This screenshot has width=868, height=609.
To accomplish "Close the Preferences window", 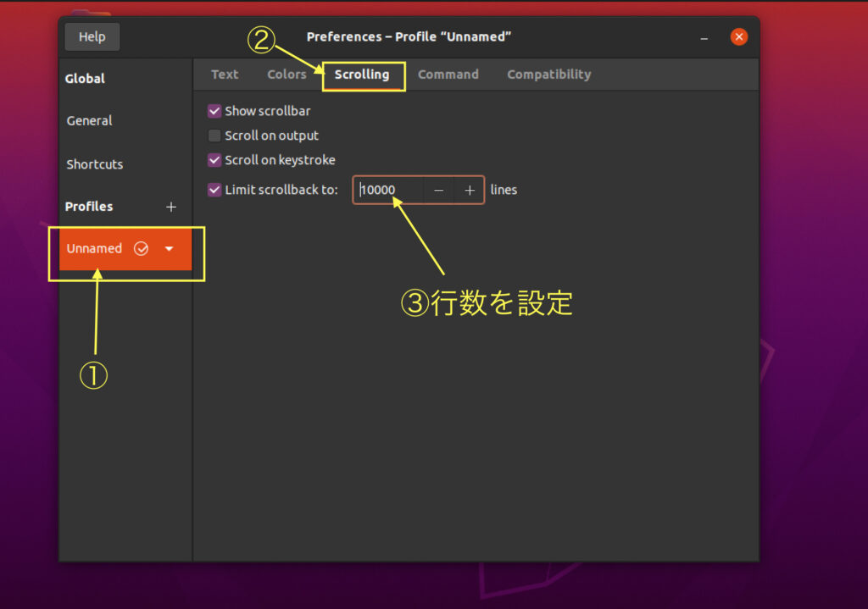I will [x=739, y=37].
